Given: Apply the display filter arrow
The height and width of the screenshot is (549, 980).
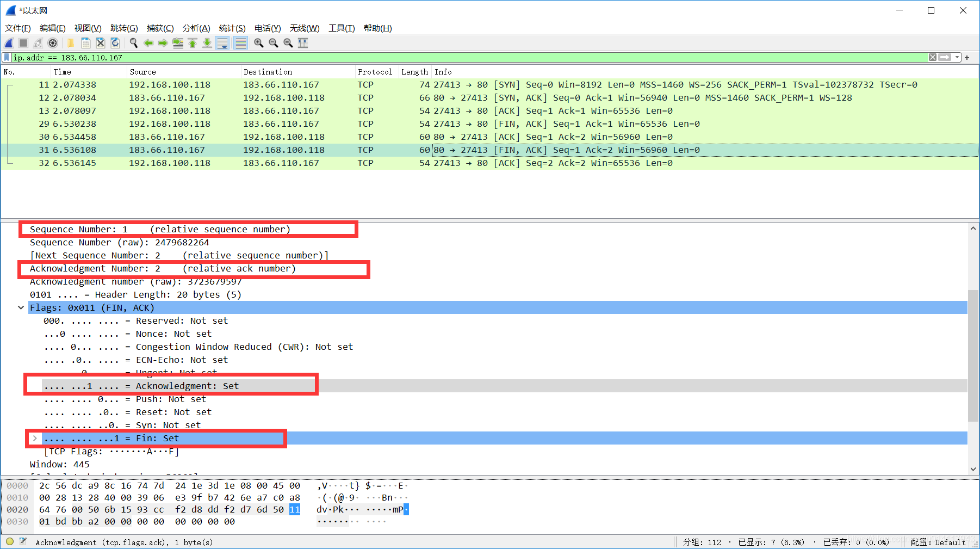Looking at the screenshot, I should coord(945,57).
